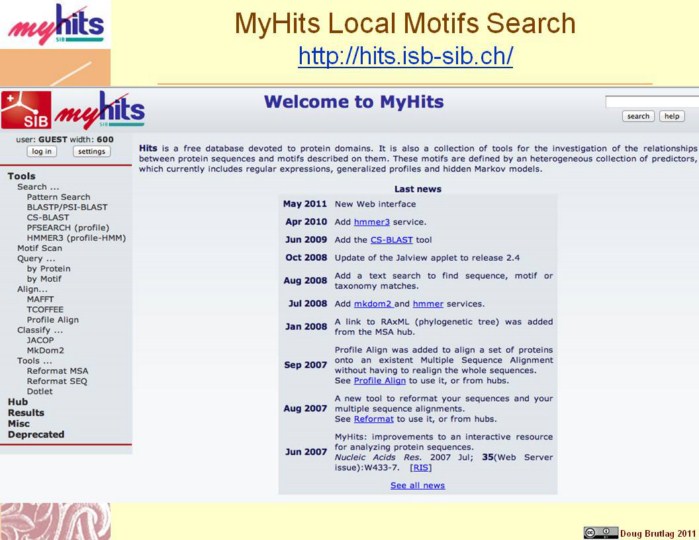Click the See all news link

[417, 486]
